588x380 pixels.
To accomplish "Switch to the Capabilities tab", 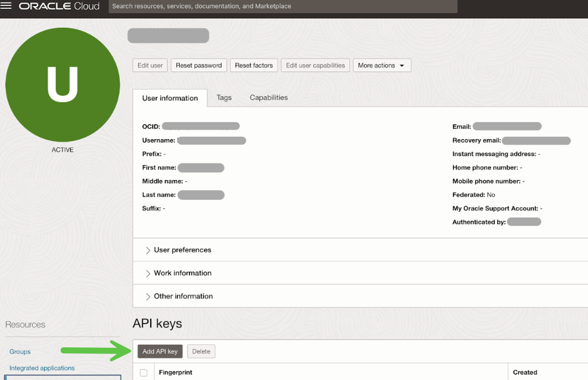I will coord(268,97).
